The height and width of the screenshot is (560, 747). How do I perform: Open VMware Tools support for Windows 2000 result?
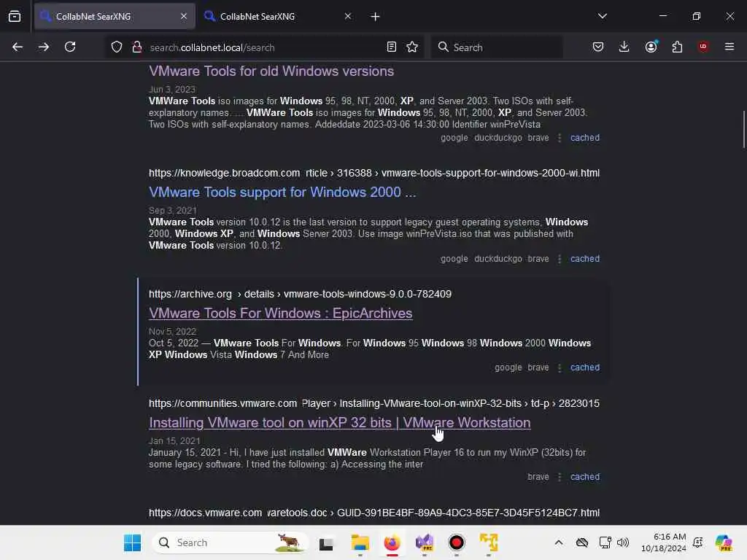[282, 192]
